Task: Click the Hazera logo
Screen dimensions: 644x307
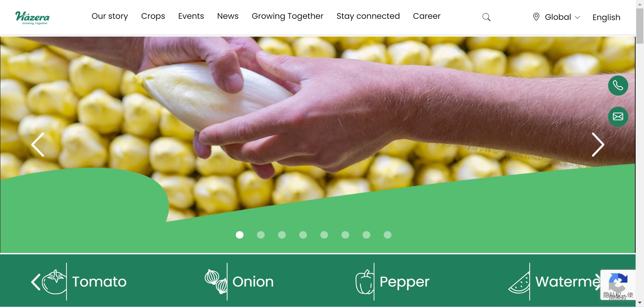Action: point(32,18)
